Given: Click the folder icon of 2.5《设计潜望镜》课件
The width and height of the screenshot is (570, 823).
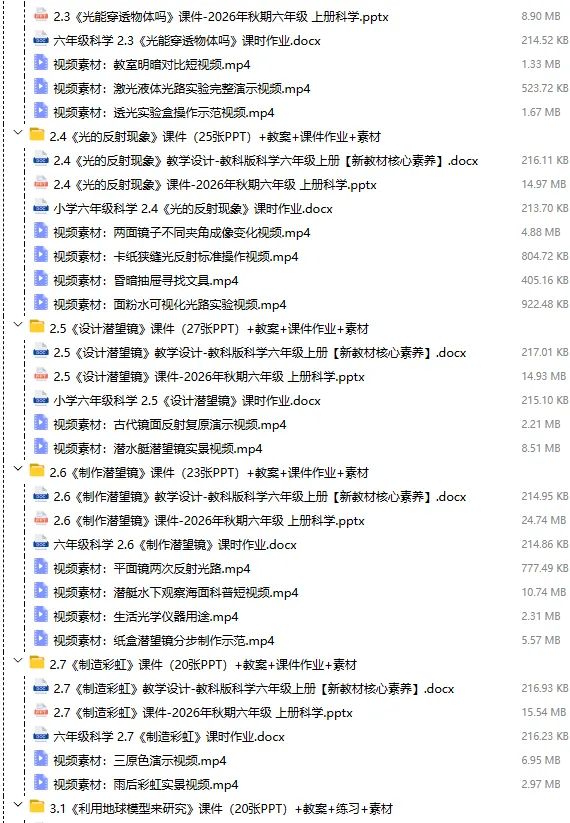Looking at the screenshot, I should [37, 328].
